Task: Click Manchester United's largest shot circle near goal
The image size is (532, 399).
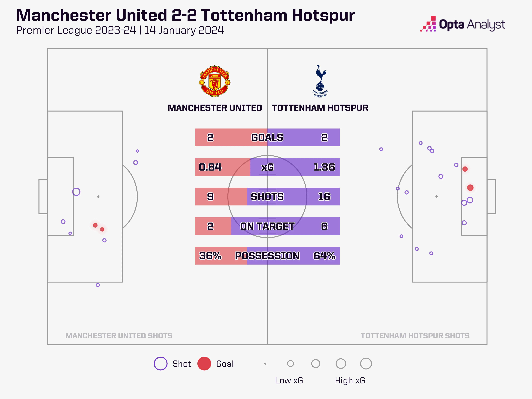Action: coord(76,192)
